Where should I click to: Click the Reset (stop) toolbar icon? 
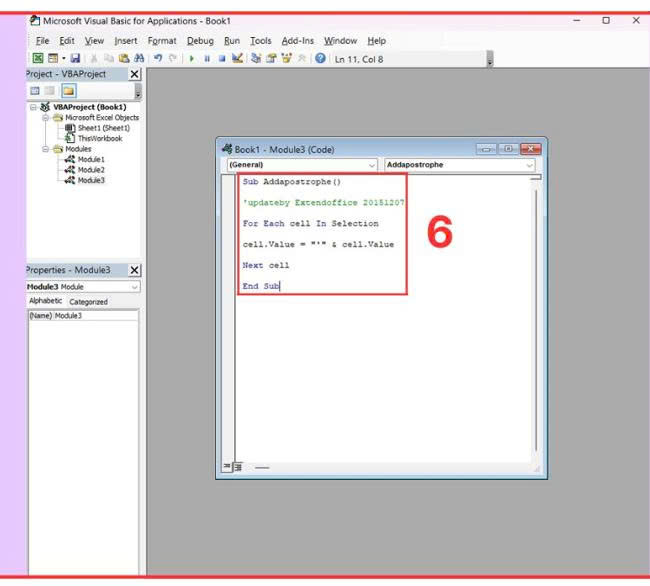click(221, 59)
